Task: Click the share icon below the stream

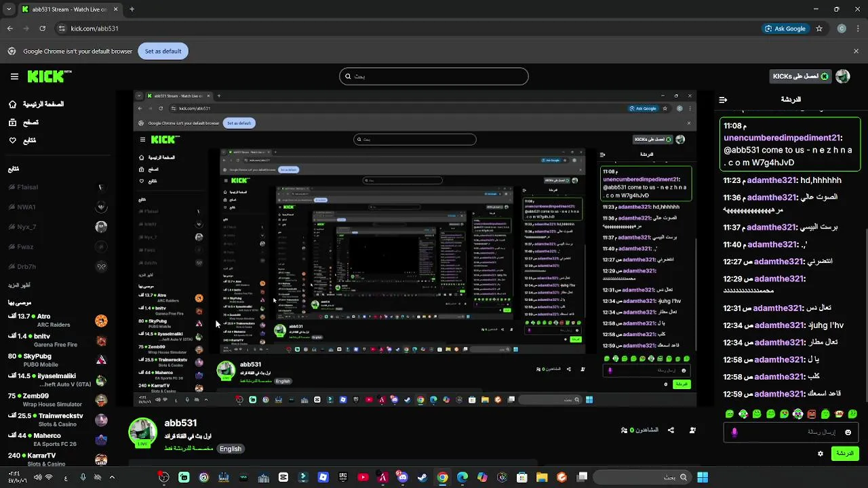Action: click(671, 430)
